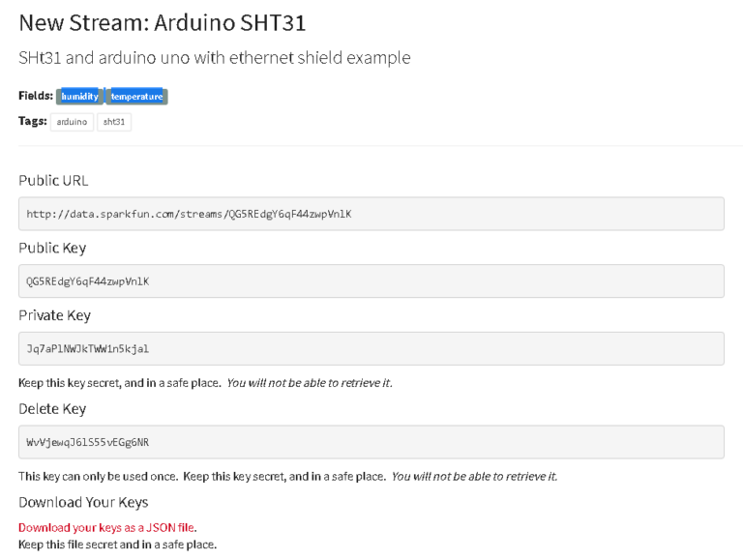The height and width of the screenshot is (560, 743).
Task: Click the Private Key heading
Action: tap(54, 315)
